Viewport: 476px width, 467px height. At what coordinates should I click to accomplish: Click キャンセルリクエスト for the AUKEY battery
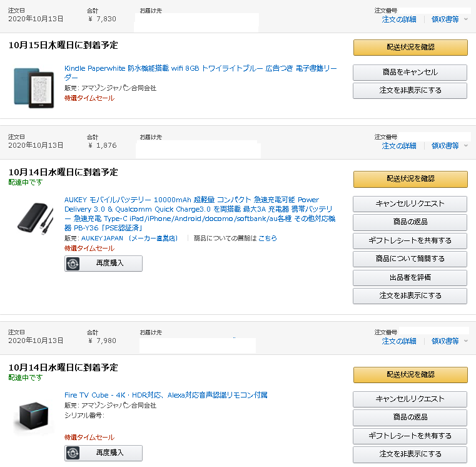pos(410,204)
